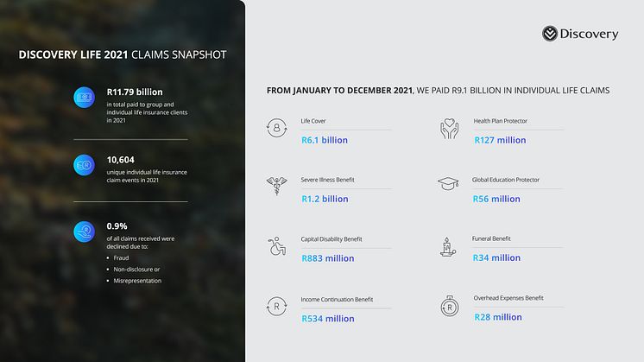The image size is (644, 362).
Task: Click the blue 10,604 claim events icon
Action: 85,165
